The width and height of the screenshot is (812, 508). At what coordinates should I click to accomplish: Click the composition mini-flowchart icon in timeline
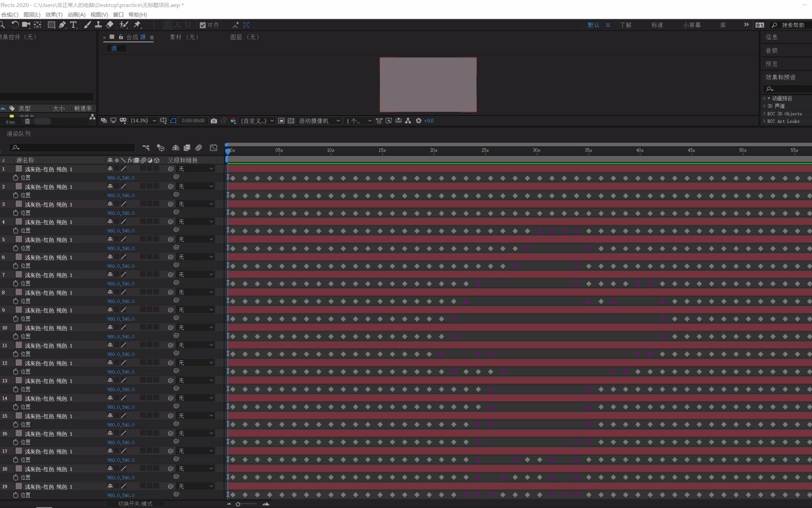(x=146, y=148)
